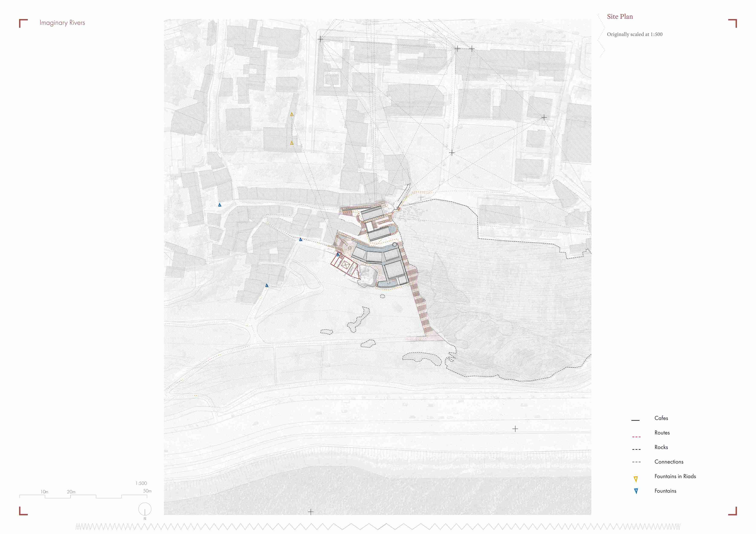The height and width of the screenshot is (534, 756).
Task: Click the 'Routes' legend label
Action: [662, 433]
